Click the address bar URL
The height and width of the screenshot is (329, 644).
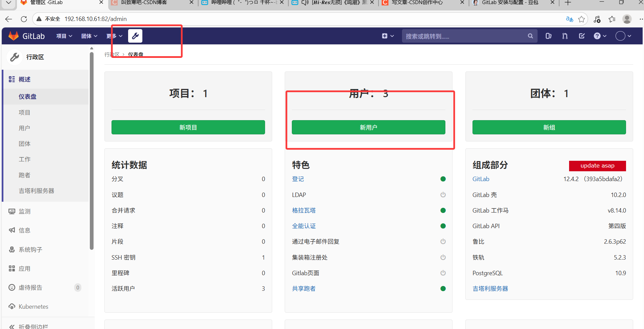(96, 19)
